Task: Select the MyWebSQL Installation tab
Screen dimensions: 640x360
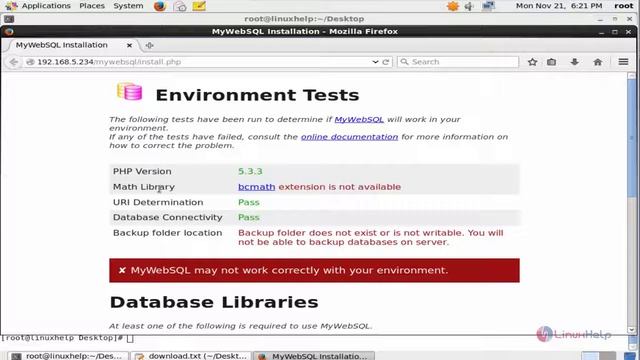Action: click(x=62, y=45)
